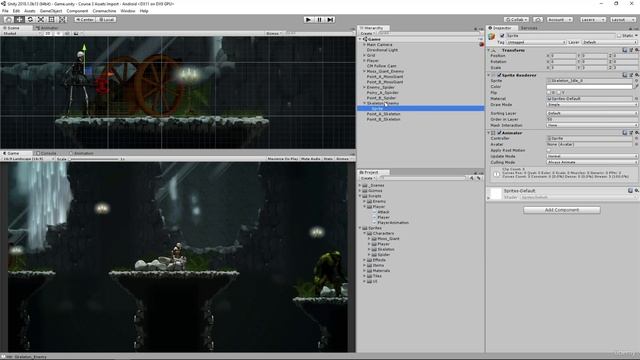Open the Culling Mode dropdown
Screen dimensions: 640x360
click(592, 162)
